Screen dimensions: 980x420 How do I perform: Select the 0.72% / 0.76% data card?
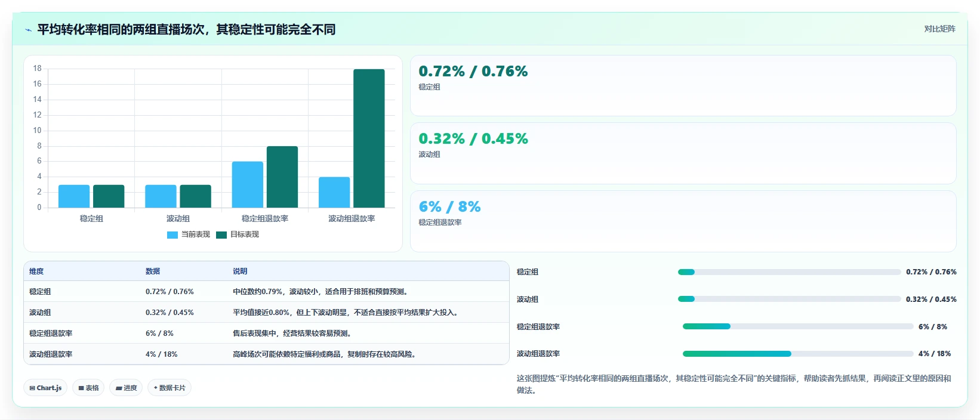pyautogui.click(x=683, y=86)
